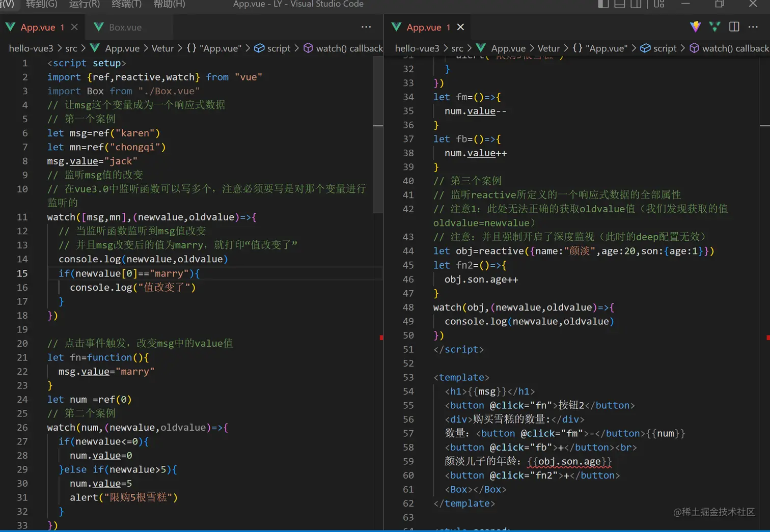Click the num.value++ line

(x=475, y=153)
